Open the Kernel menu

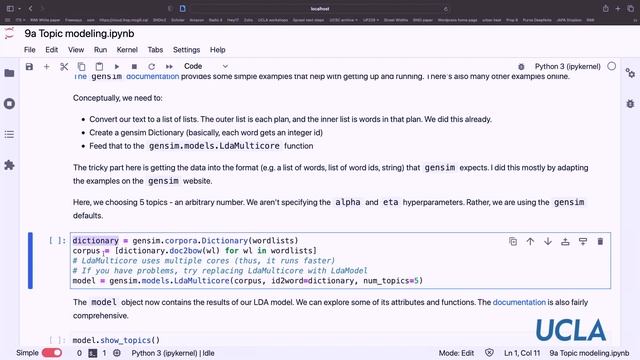(127, 50)
